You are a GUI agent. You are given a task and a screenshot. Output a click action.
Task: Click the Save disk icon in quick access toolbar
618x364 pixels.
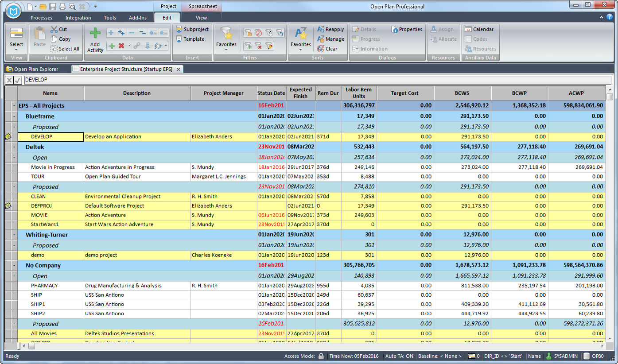53,7
